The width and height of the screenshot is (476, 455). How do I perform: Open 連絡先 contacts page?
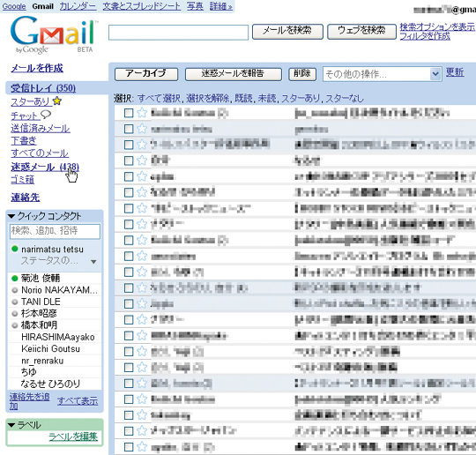(x=26, y=198)
